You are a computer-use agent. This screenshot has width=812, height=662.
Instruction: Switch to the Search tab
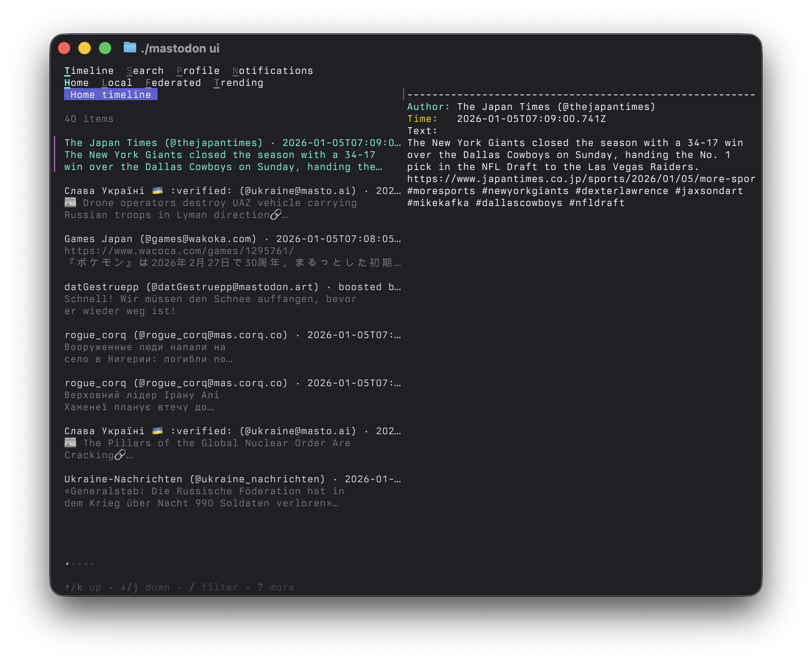pos(145,71)
